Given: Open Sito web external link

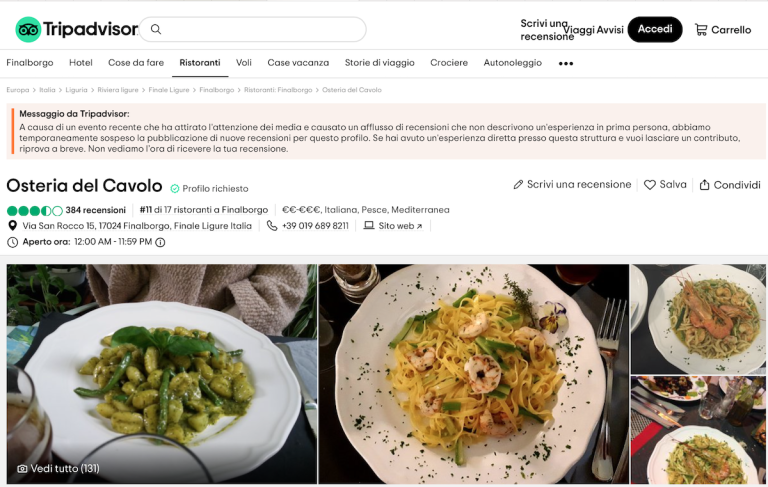Looking at the screenshot, I should pyautogui.click(x=400, y=226).
